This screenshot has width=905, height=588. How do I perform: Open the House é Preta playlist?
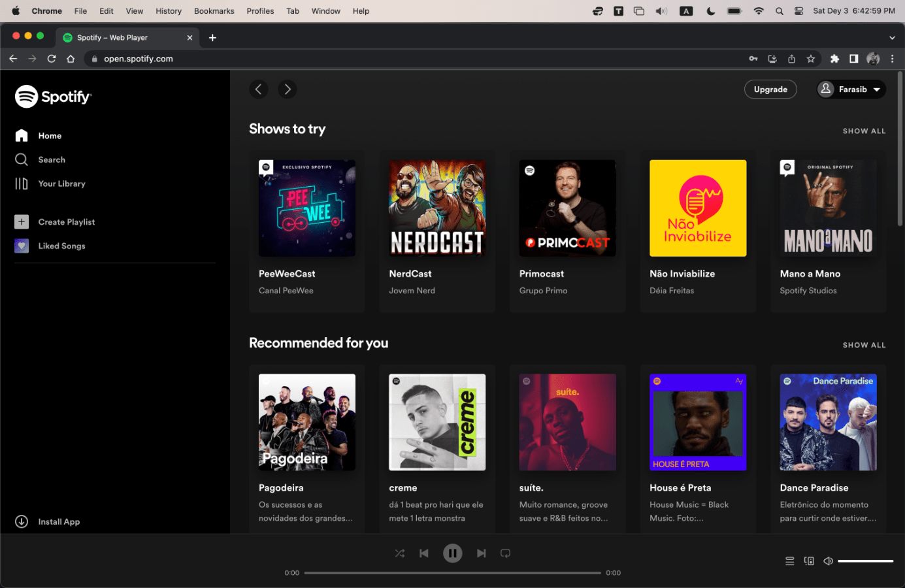[x=698, y=448]
